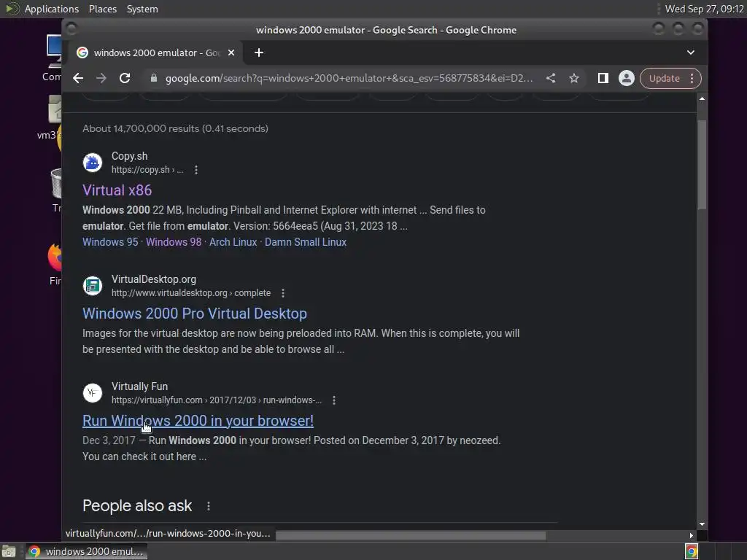The height and width of the screenshot is (560, 747).
Task: Click the Copy.sh URL breadcrumb
Action: [x=147, y=170]
